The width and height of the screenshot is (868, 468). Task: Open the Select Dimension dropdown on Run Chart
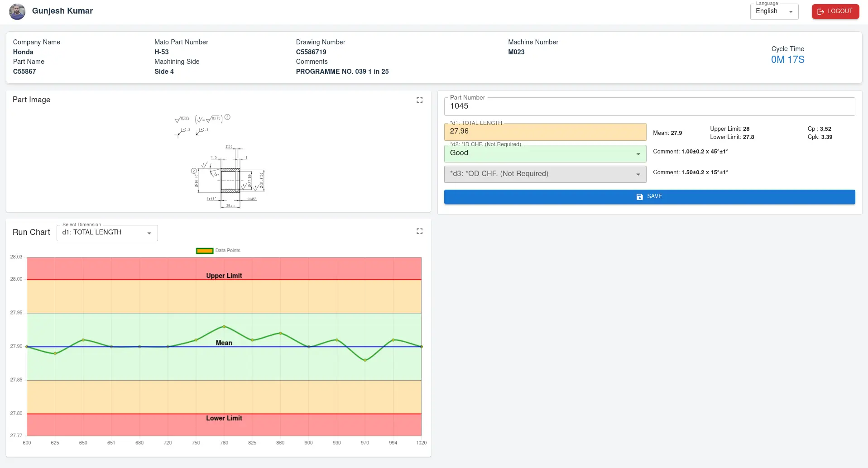(106, 233)
